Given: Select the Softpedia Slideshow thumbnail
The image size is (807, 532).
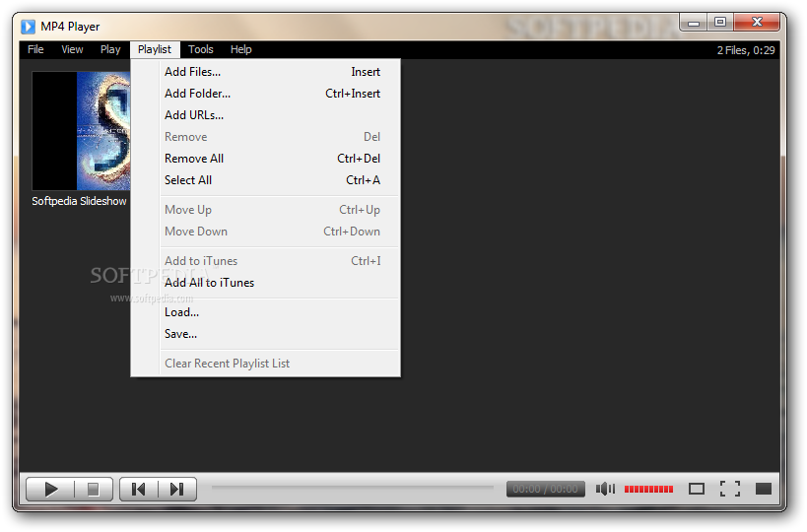Looking at the screenshot, I should [x=81, y=131].
